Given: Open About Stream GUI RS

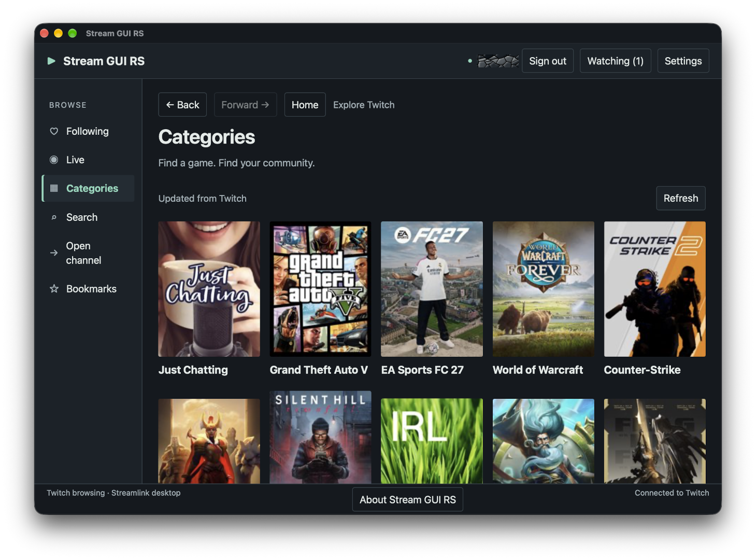Looking at the screenshot, I should click(408, 499).
